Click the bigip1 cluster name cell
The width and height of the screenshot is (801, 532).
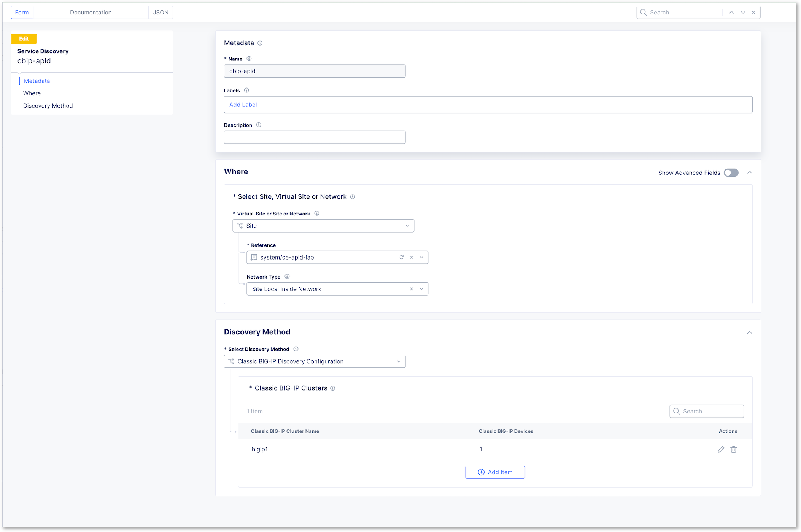click(260, 449)
